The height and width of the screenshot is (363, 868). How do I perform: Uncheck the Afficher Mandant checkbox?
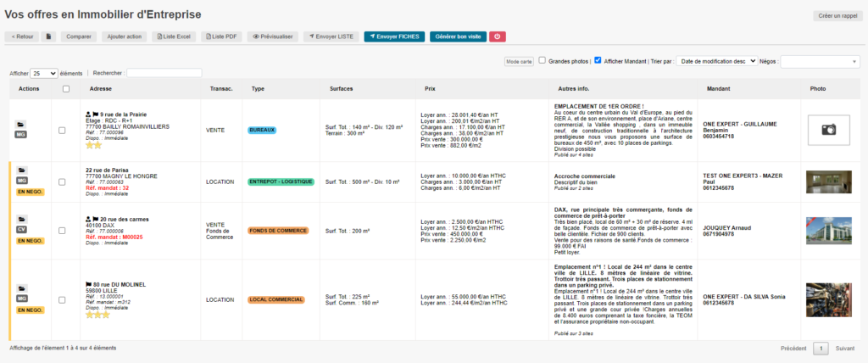click(x=598, y=61)
